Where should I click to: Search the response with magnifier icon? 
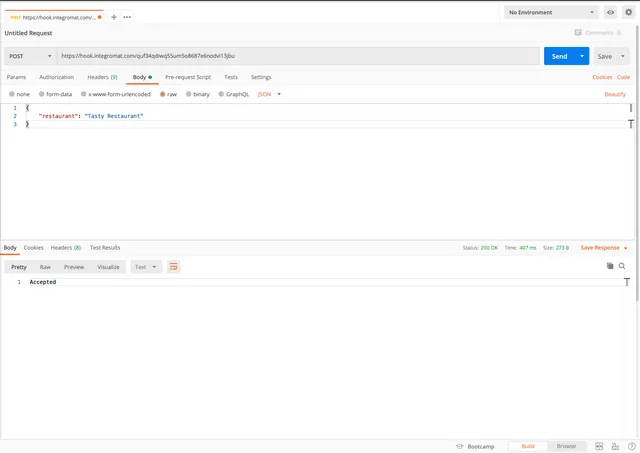pos(622,266)
